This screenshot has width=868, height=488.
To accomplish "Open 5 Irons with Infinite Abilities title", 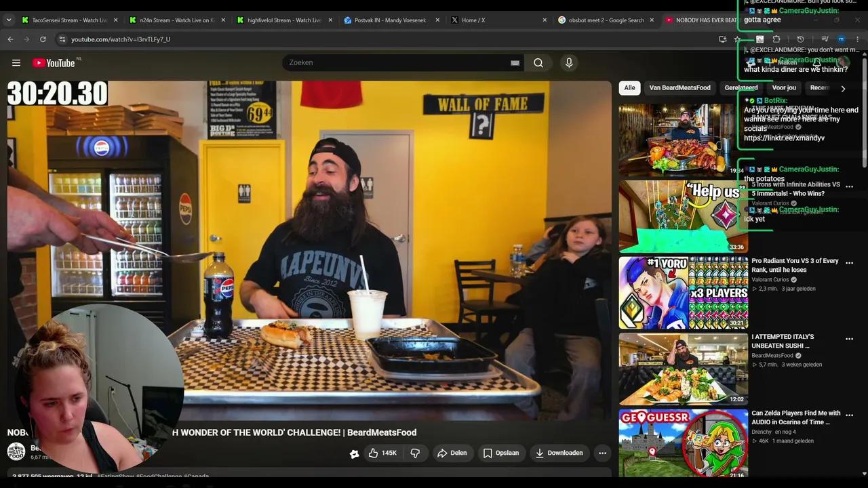I will [x=795, y=189].
